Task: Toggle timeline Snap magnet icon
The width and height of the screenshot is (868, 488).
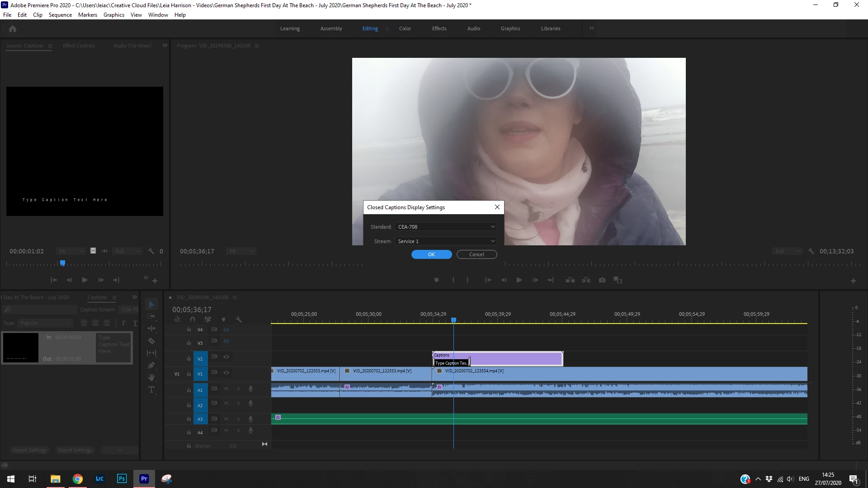Action: (193, 319)
